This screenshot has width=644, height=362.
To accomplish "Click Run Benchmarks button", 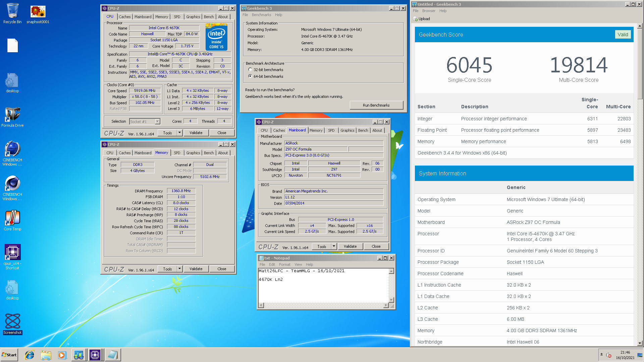I will pos(376,105).
